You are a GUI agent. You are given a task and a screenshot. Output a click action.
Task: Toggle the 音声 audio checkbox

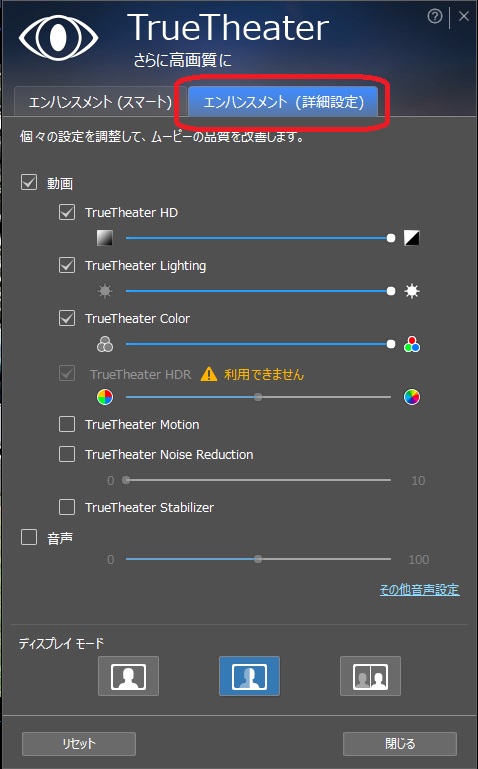coord(29,537)
